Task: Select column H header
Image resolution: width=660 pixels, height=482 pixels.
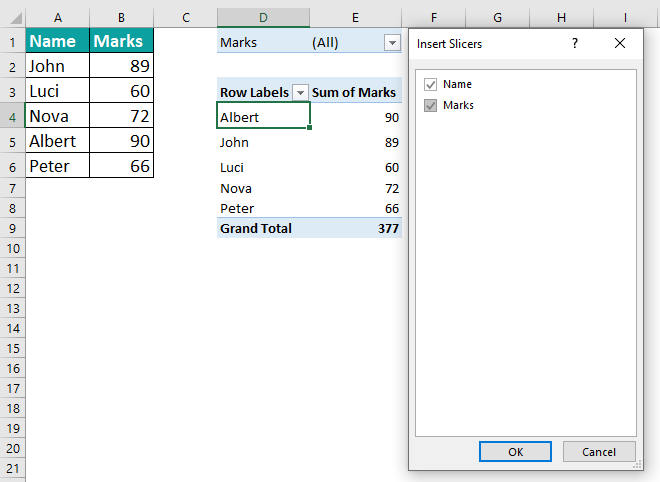Action: click(x=562, y=18)
